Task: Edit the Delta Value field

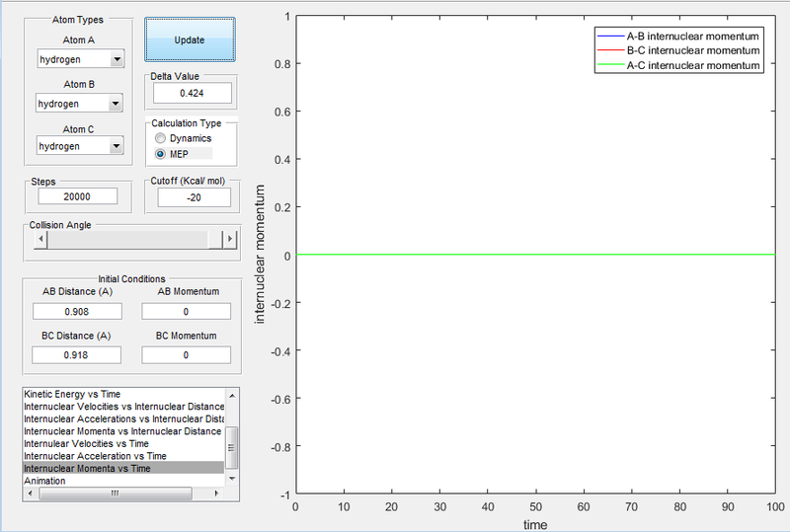Action: [x=192, y=93]
